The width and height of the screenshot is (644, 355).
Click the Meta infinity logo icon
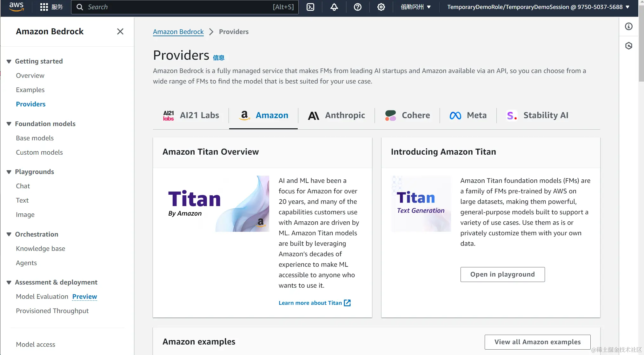[x=455, y=116]
